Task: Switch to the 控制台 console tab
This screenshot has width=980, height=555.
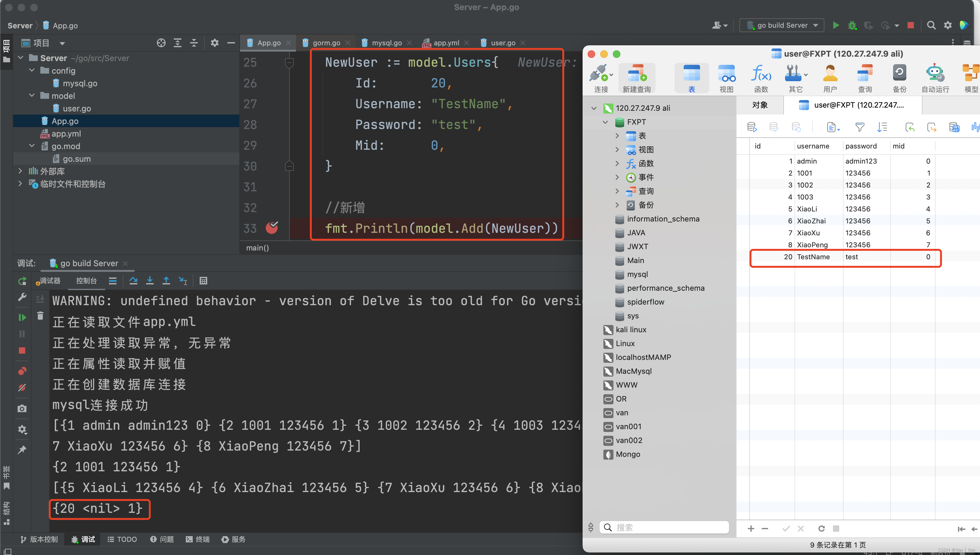Action: 86,281
